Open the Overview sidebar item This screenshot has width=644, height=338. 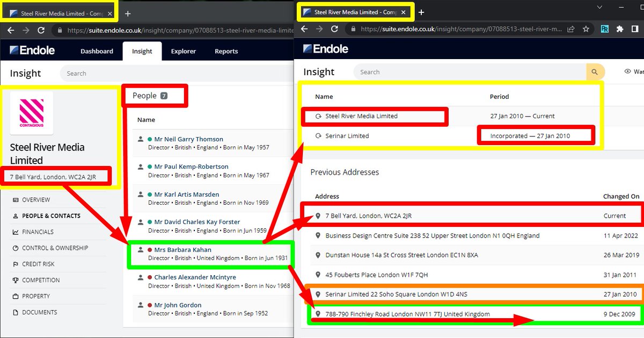click(x=36, y=200)
